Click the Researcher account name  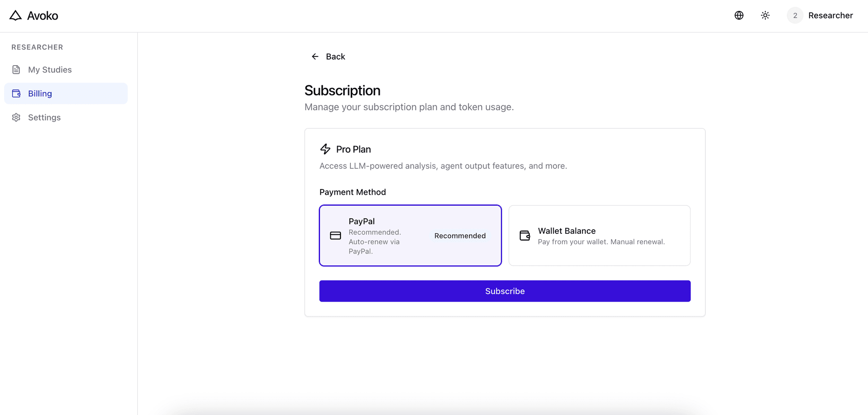pos(830,15)
